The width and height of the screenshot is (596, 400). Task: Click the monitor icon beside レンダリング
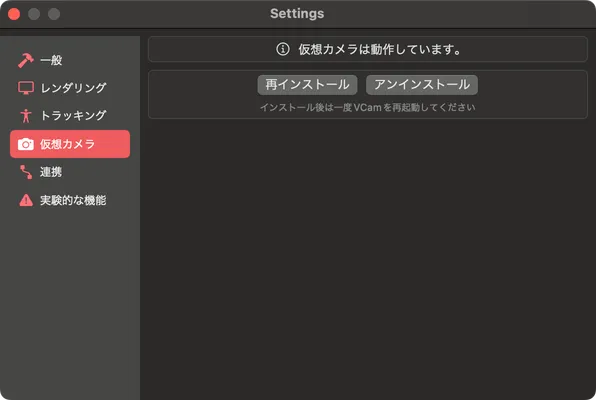pos(26,88)
